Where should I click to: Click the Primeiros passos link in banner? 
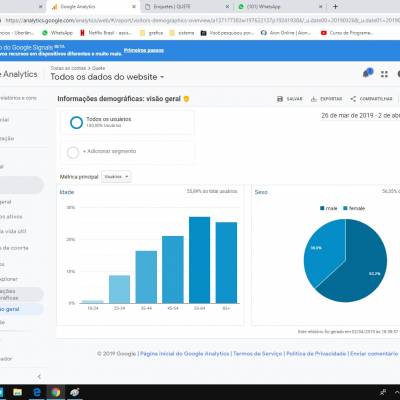click(144, 50)
